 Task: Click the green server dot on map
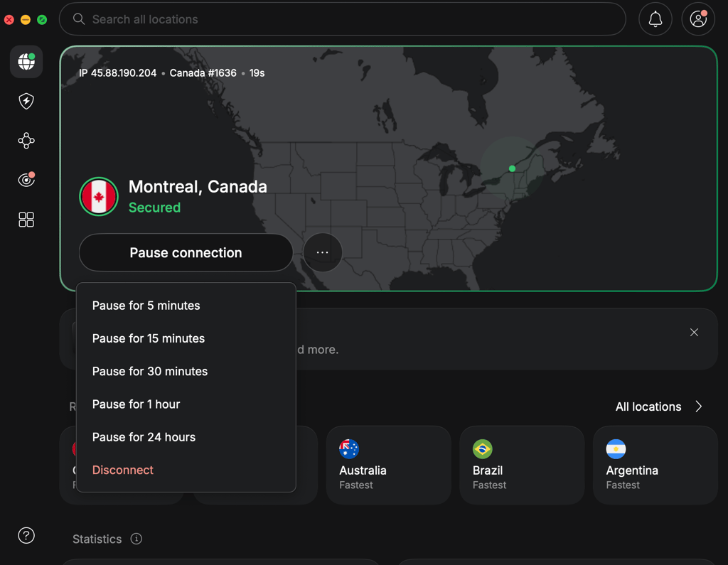pyautogui.click(x=512, y=168)
